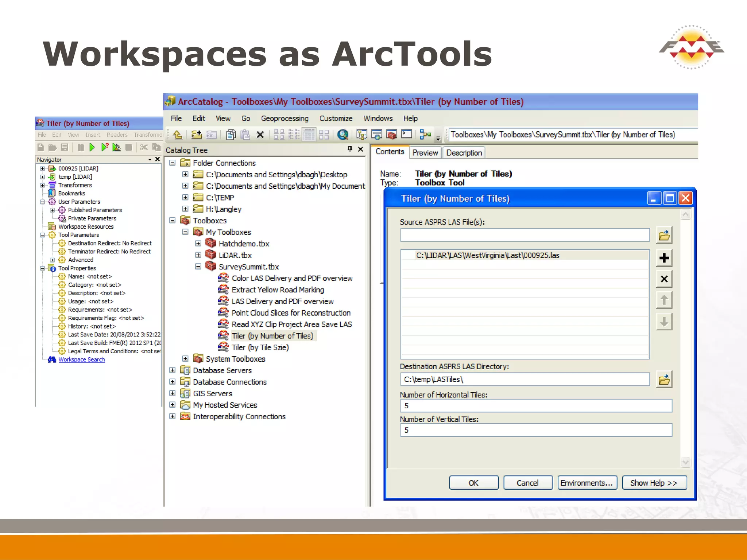Expand System Toolboxes node
This screenshot has width=747, height=560.
pyautogui.click(x=185, y=359)
